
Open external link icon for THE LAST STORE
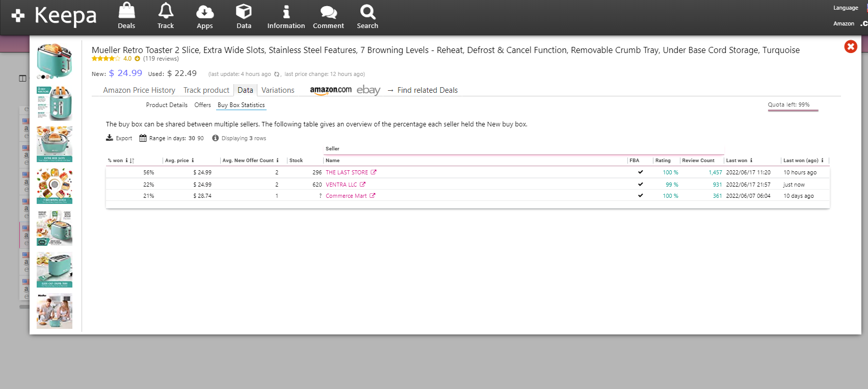(x=373, y=172)
